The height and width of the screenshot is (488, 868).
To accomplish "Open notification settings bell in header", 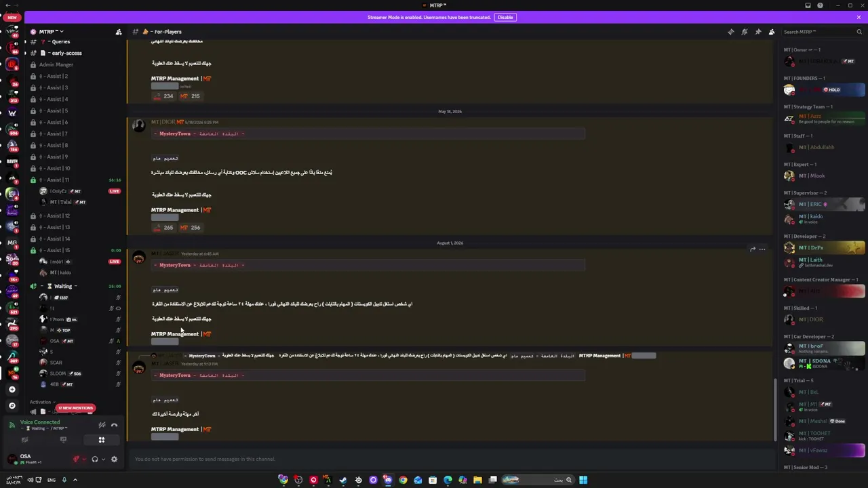I will 744,32.
